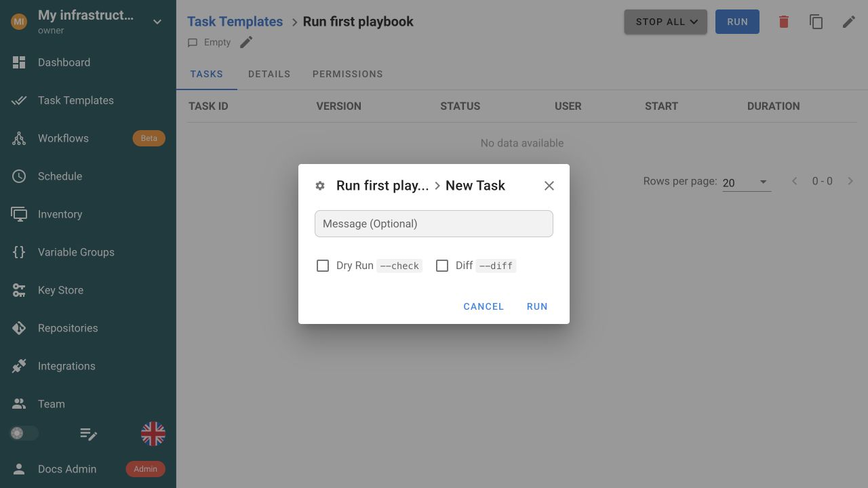
Task: Open the Dashboard page icon
Action: pyautogui.click(x=19, y=62)
